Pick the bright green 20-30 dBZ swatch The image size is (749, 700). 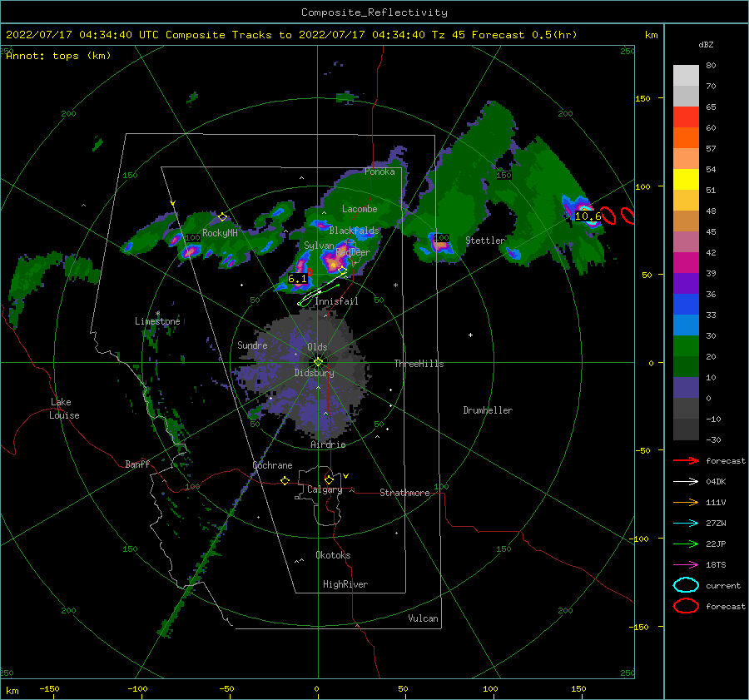pyautogui.click(x=686, y=346)
